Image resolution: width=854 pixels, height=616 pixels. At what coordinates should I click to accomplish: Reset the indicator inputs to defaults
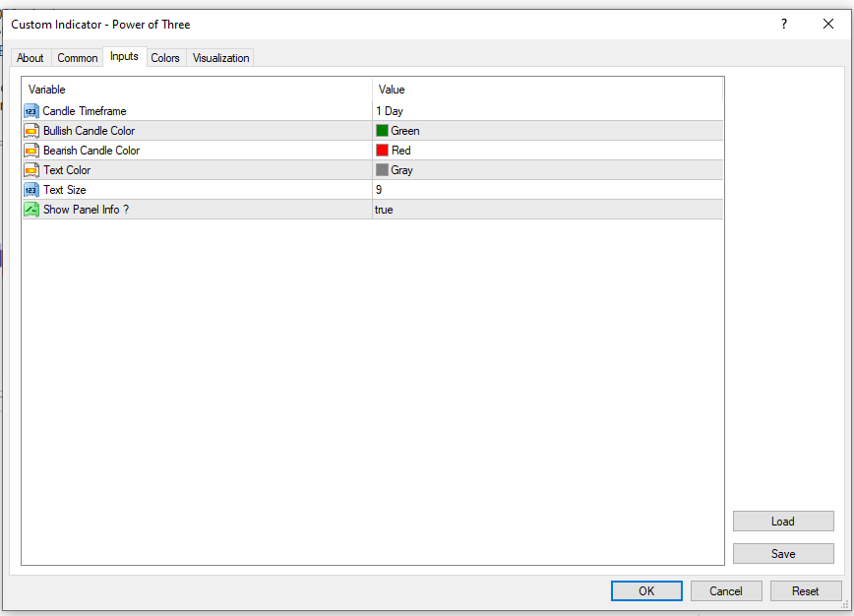806,590
